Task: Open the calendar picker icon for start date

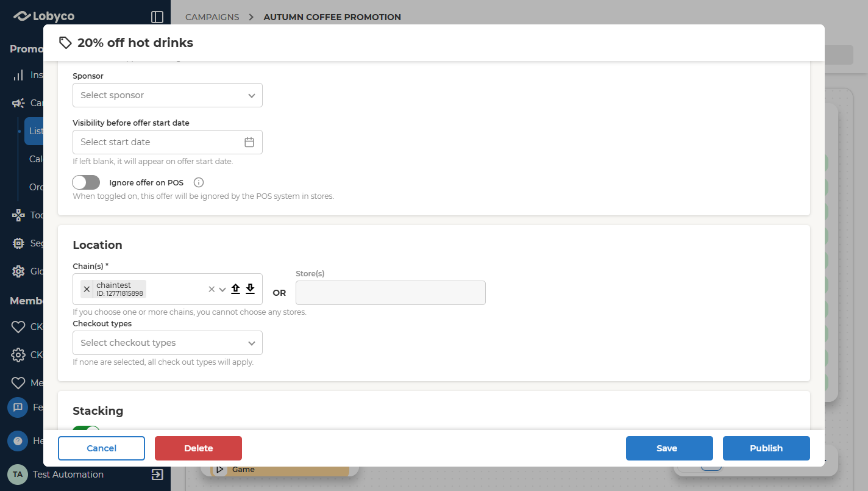Action: [249, 142]
